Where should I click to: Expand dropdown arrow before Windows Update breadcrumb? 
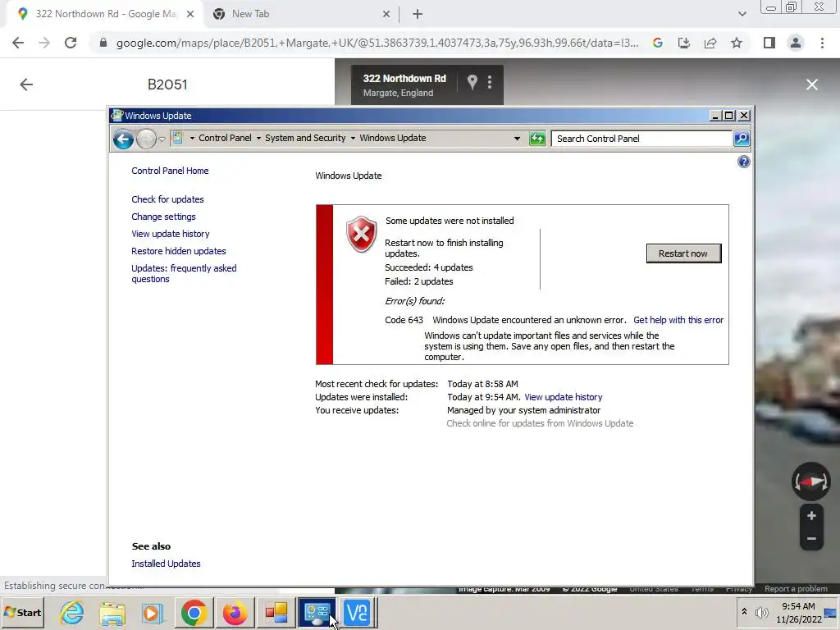(x=353, y=138)
